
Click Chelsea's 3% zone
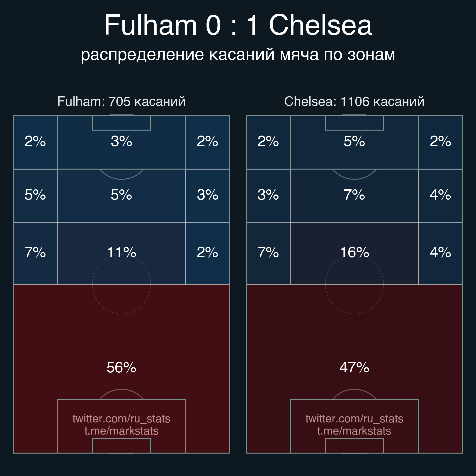click(268, 195)
